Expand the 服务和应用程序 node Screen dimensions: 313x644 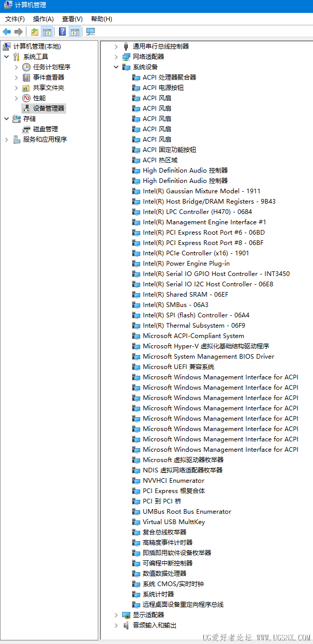coord(6,140)
